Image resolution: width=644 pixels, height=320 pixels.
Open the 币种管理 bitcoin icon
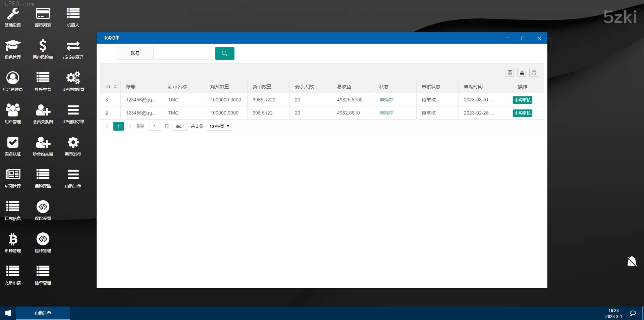pyautogui.click(x=13, y=239)
